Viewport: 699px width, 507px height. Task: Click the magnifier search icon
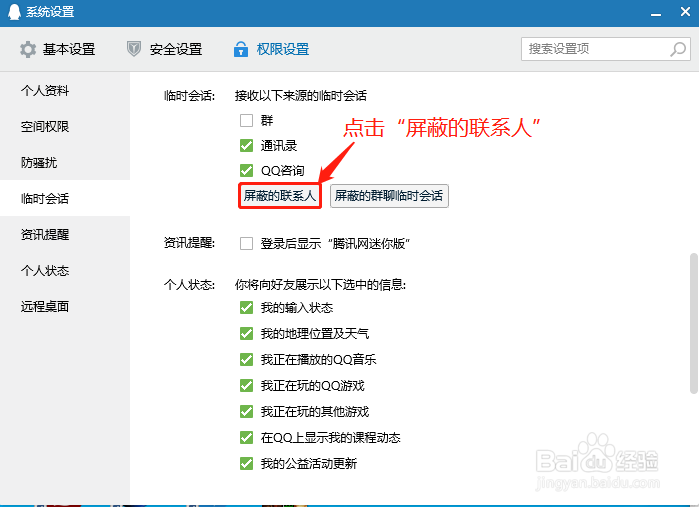[x=678, y=49]
